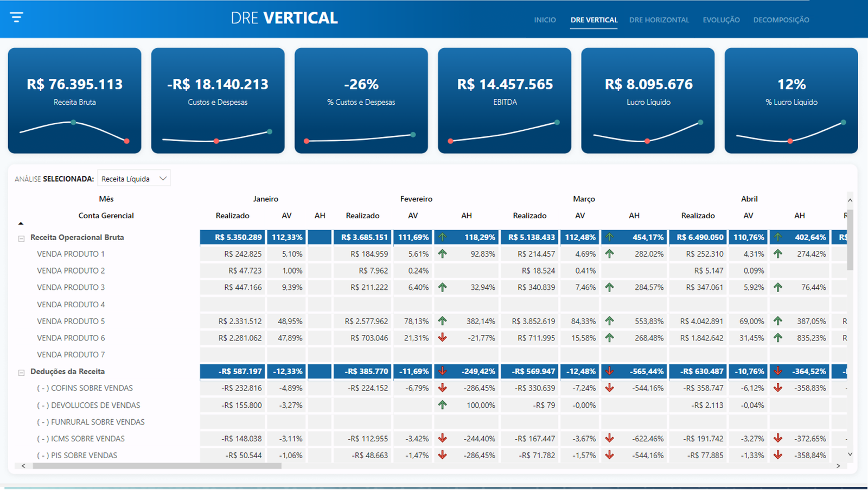Open the DECOMPOSIÇÃO page
The height and width of the screenshot is (493, 868).
(781, 20)
